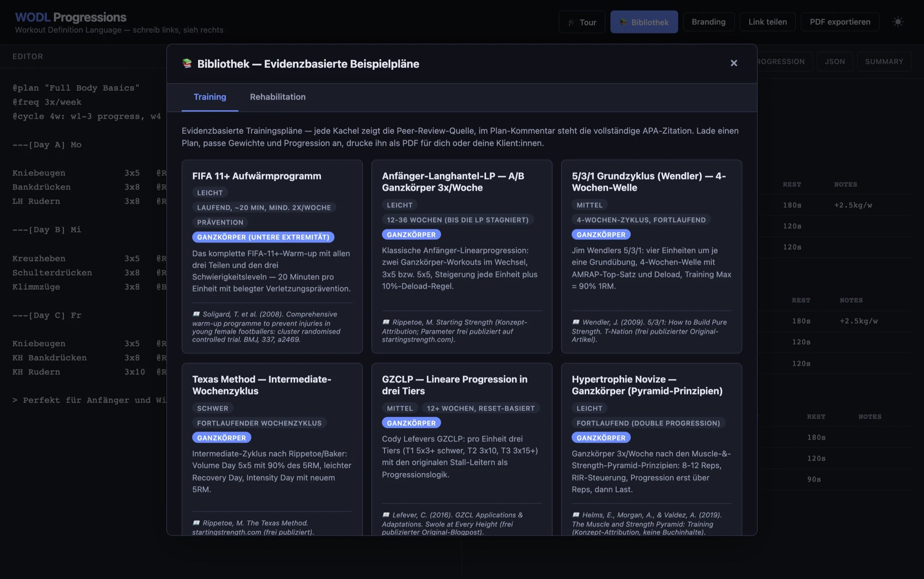
Task: Open the Tour button in the header
Action: 582,22
